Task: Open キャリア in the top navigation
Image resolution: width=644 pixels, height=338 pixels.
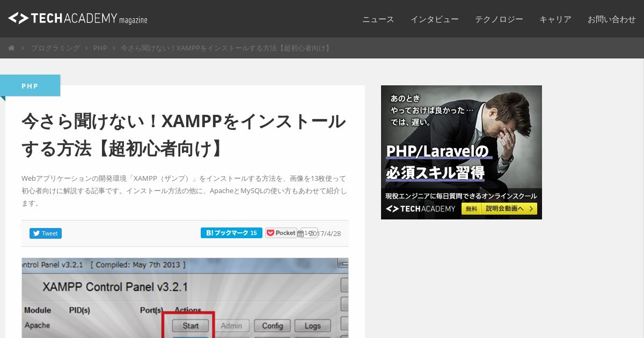Action: 555,19
